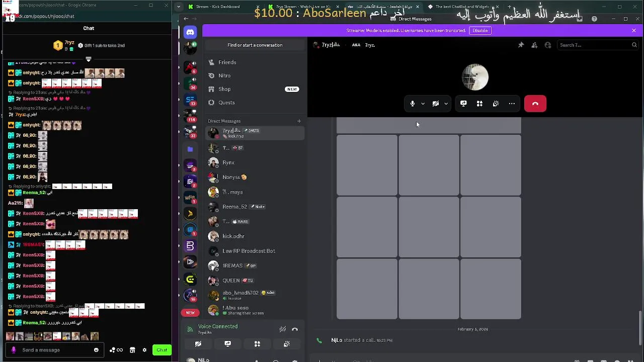The height and width of the screenshot is (362, 644).
Task: Open the Nitro page
Action: point(255,75)
